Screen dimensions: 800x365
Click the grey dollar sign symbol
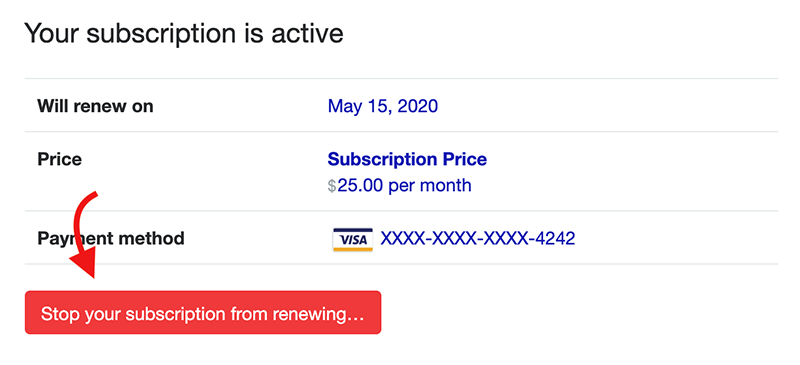point(332,186)
